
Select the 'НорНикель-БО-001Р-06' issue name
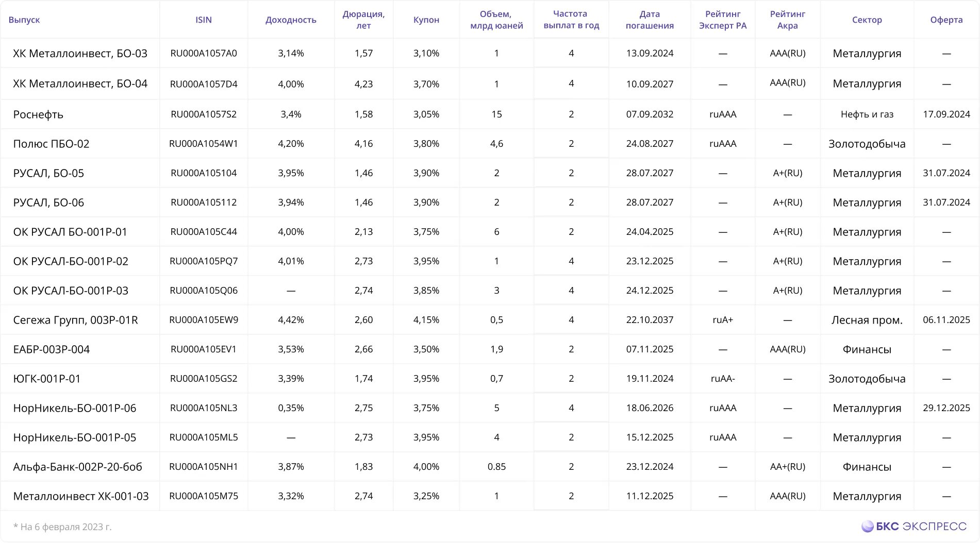(x=75, y=408)
